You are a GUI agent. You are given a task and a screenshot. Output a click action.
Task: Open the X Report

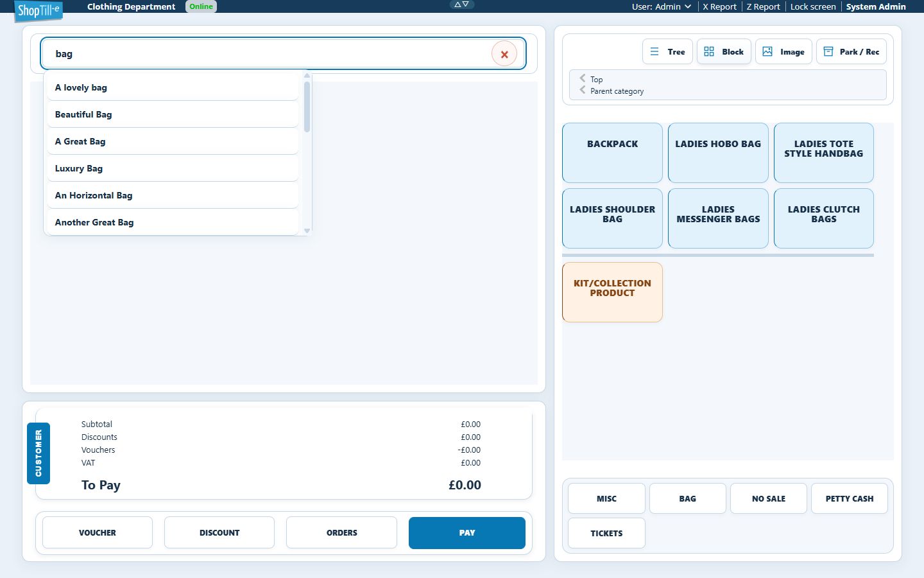(719, 6)
